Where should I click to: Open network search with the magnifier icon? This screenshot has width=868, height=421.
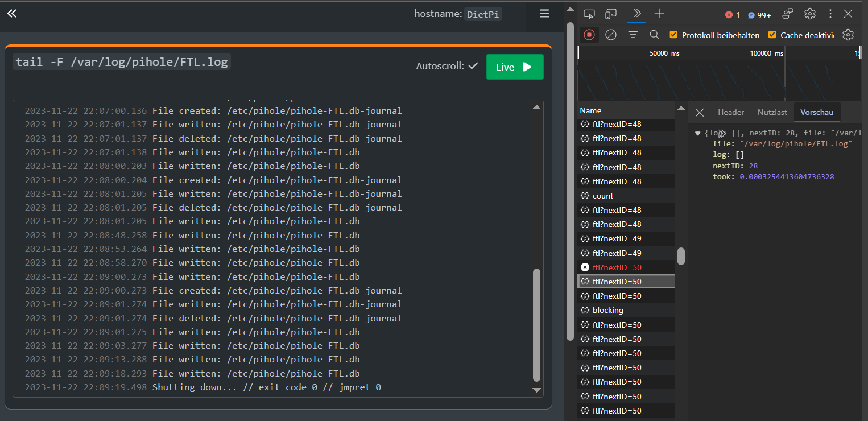pos(655,35)
